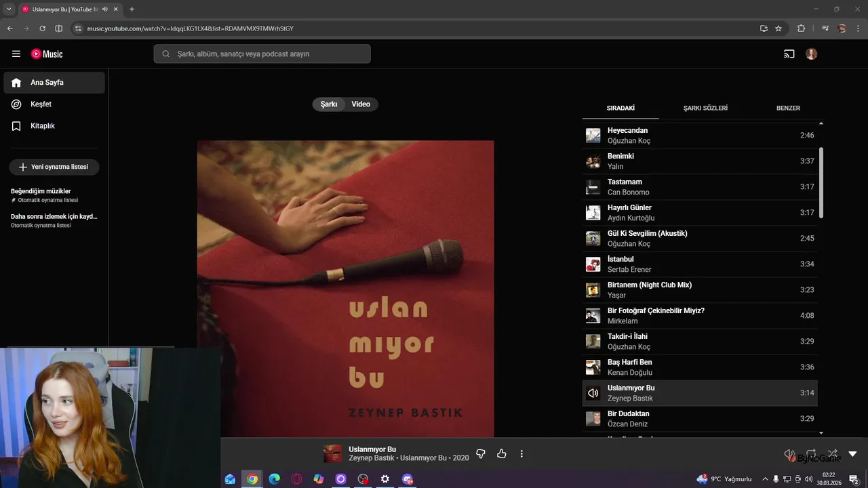Open the Cast to device icon
The height and width of the screenshot is (488, 868).
[x=789, y=54]
